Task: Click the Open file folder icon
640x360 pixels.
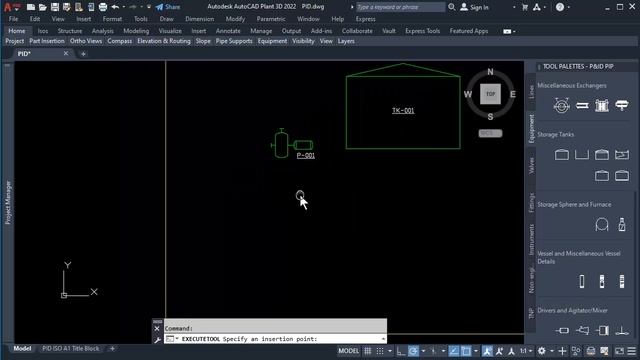Action: 42,7
